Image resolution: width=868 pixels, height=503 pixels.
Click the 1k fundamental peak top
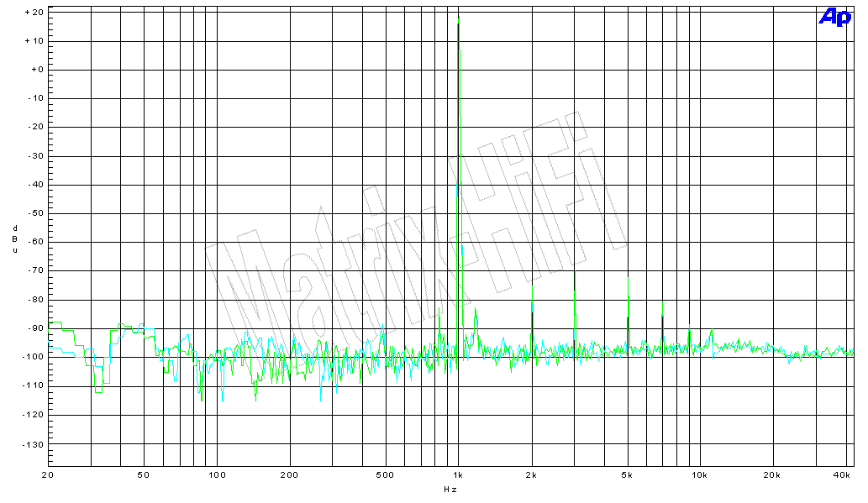[x=458, y=18]
